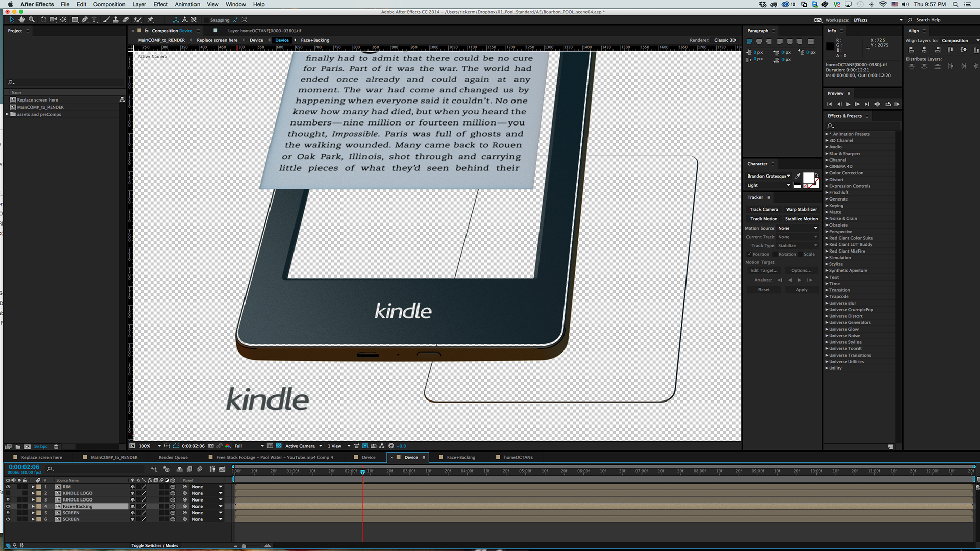This screenshot has height=551, width=980.
Task: Select the Puppet Pin tool
Action: point(150,20)
